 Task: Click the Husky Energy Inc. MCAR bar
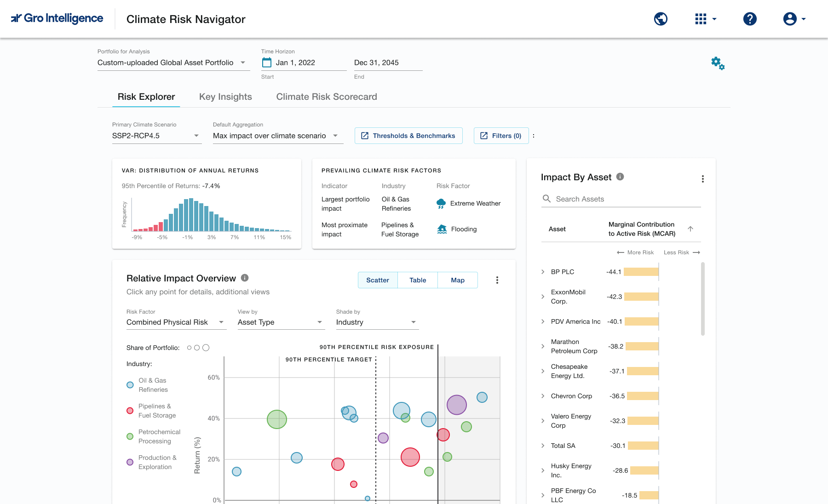[x=644, y=470]
